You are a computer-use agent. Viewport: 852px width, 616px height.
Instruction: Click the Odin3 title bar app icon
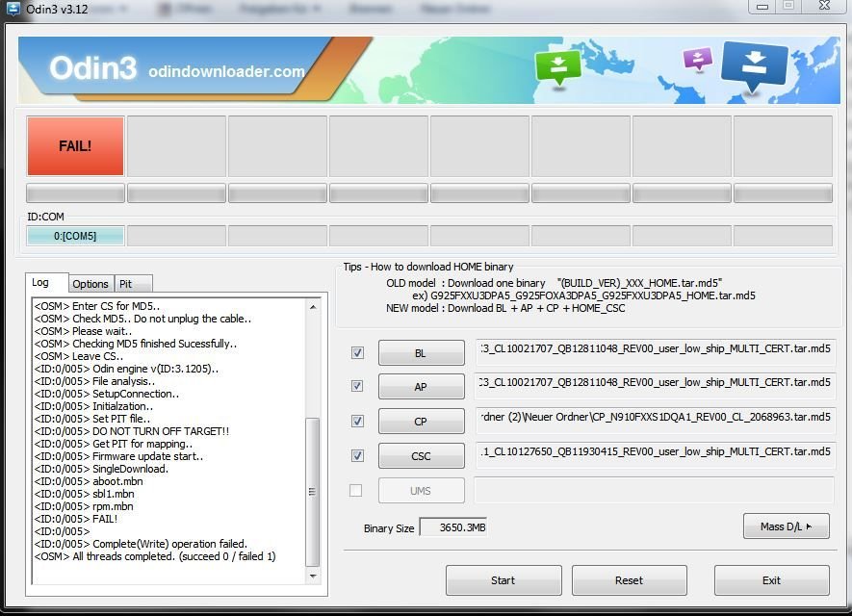[13, 9]
